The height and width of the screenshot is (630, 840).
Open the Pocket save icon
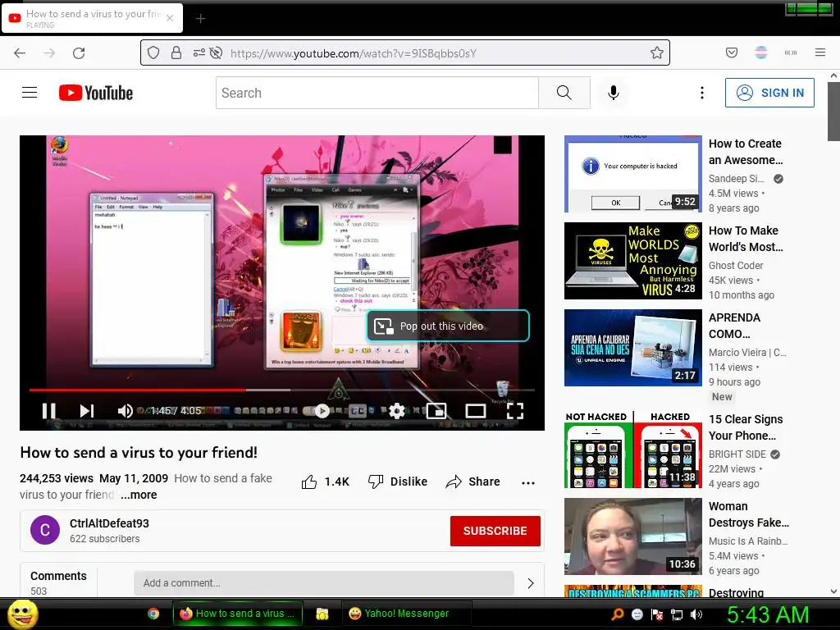[731, 52]
